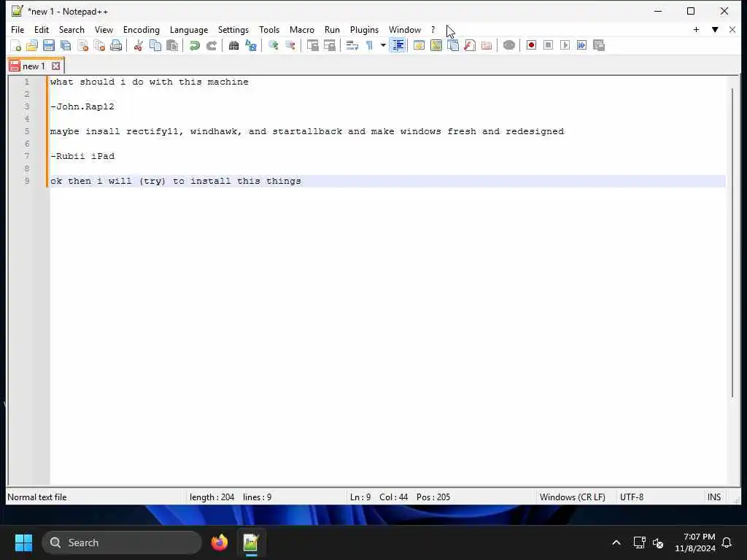This screenshot has height=560, width=747.
Task: Toggle INS insert mode in status bar
Action: click(x=713, y=497)
